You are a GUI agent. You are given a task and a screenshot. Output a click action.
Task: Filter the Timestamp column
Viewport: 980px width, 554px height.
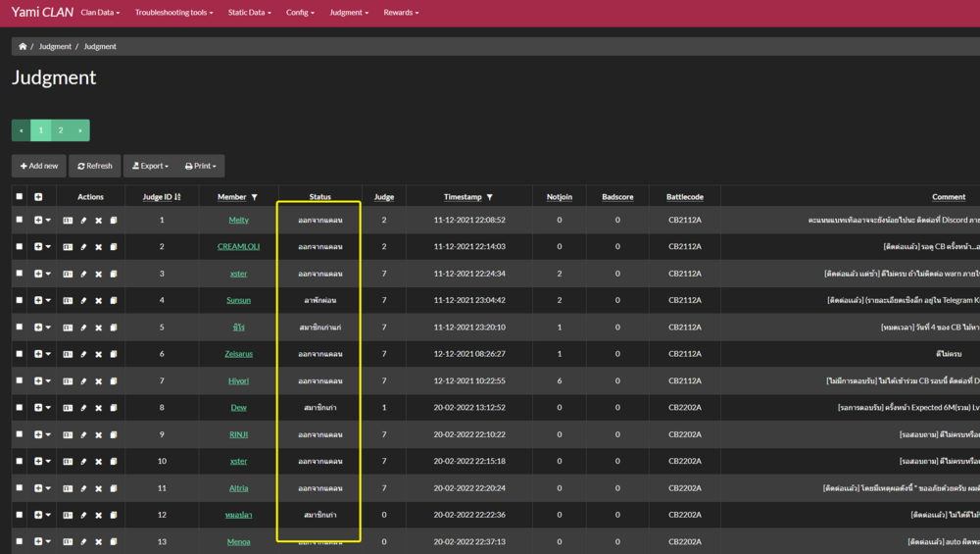coord(490,197)
